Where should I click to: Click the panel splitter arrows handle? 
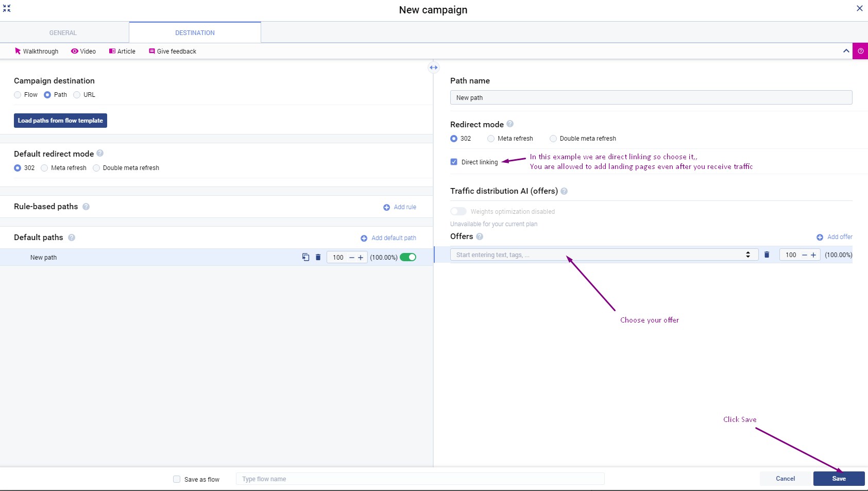pos(434,67)
